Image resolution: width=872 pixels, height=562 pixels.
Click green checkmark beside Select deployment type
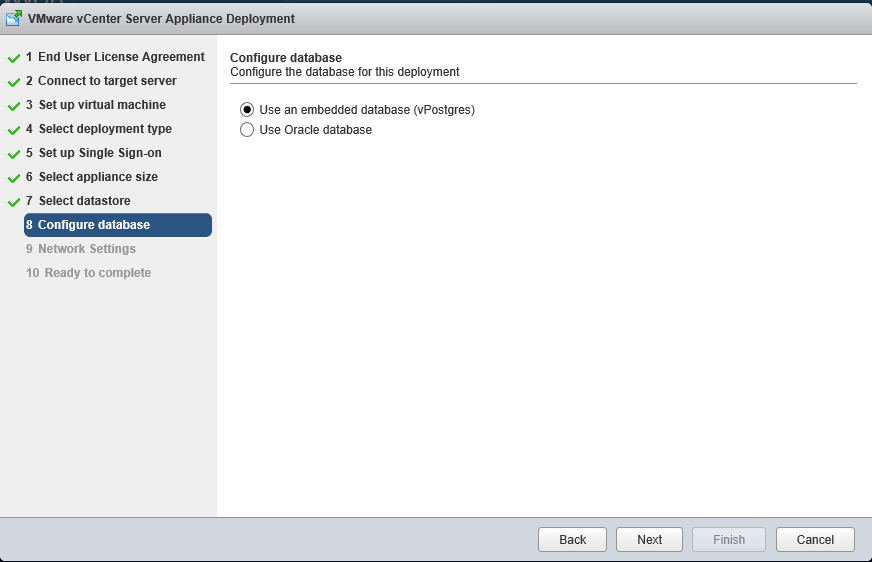click(14, 130)
